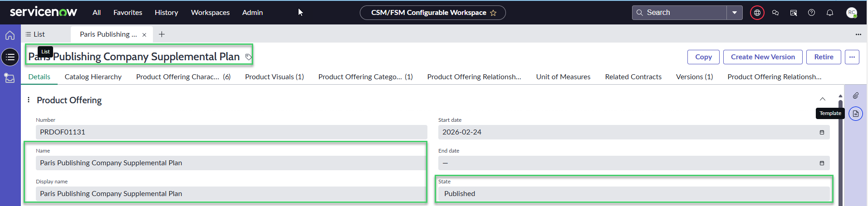The width and height of the screenshot is (868, 206).
Task: Click the Retire button
Action: (823, 57)
